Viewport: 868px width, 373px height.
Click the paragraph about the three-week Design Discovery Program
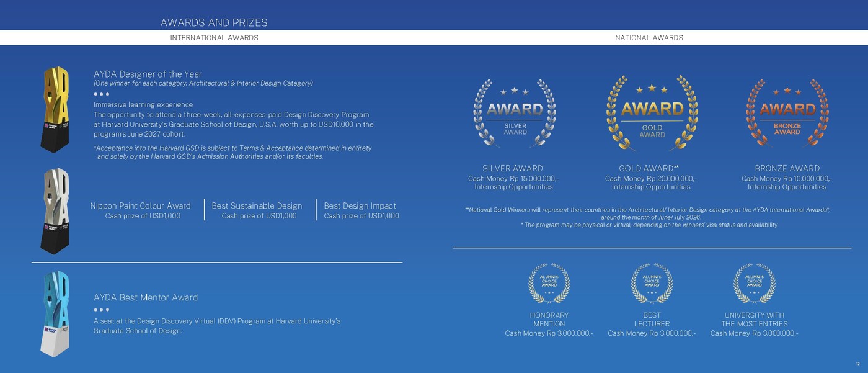(x=234, y=124)
